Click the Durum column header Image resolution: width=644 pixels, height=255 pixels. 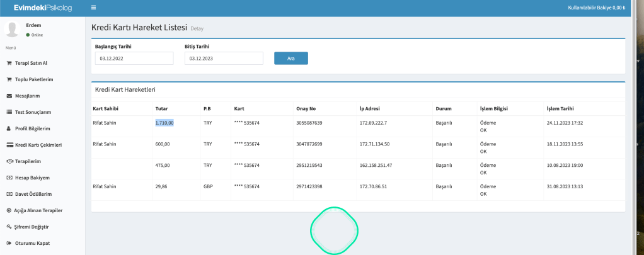click(x=444, y=109)
